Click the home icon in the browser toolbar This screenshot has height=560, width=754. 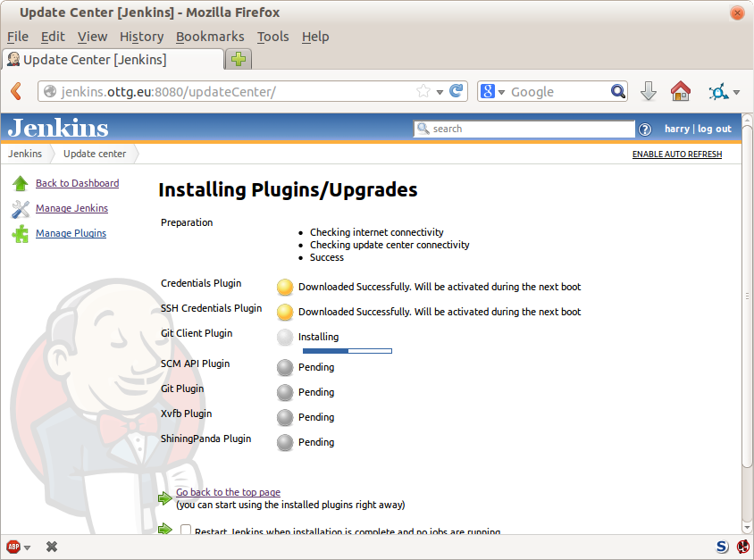click(681, 90)
